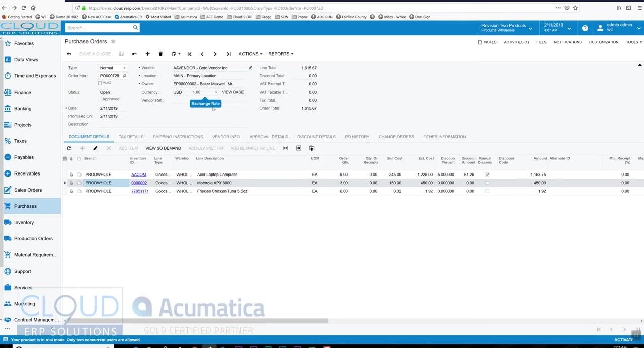Screen dimensions: 644x348
Task: Switch to the DISCOUNT DETAILS tab
Action: pyautogui.click(x=316, y=137)
